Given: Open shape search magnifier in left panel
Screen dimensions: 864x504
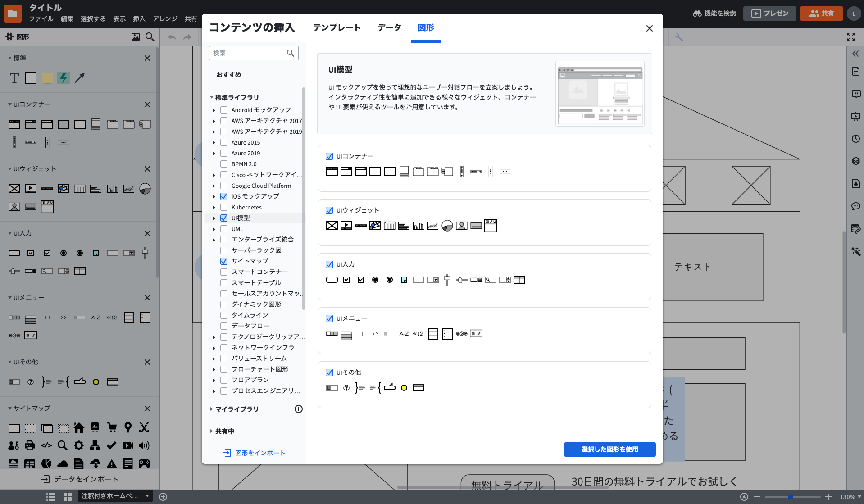Looking at the screenshot, I should 150,37.
